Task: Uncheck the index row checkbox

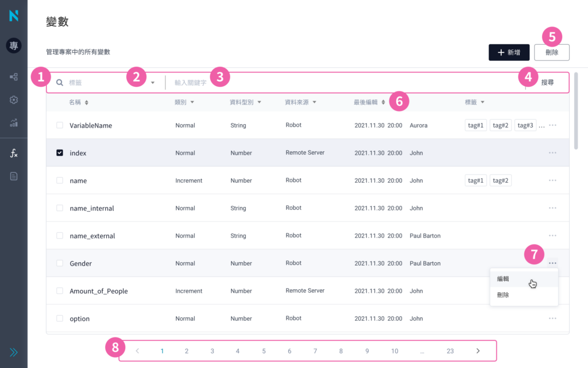Action: click(x=60, y=153)
